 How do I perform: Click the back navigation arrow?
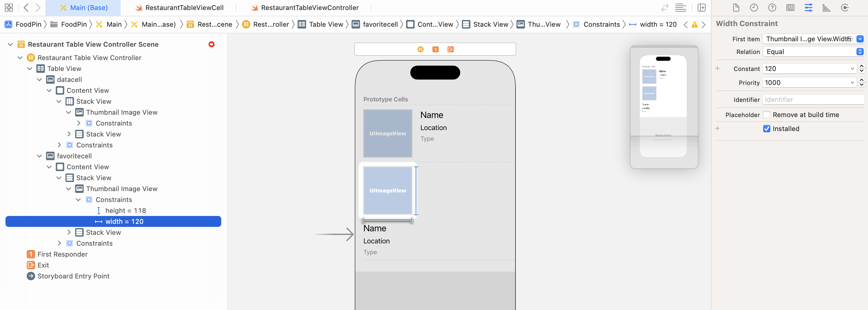pyautogui.click(x=26, y=7)
